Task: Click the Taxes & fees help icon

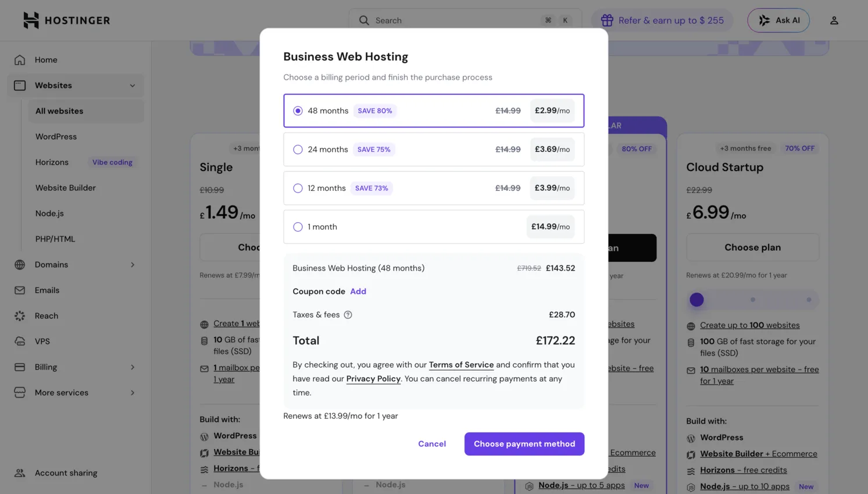Action: [x=348, y=315]
